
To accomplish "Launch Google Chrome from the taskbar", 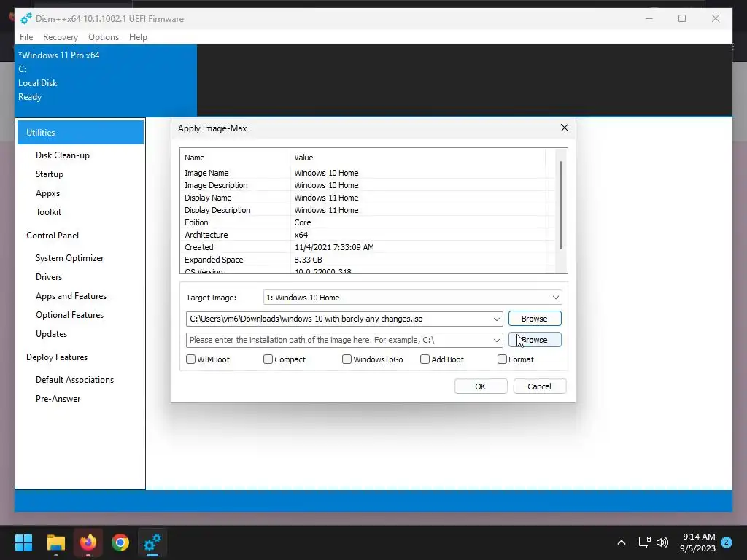I will click(x=120, y=542).
